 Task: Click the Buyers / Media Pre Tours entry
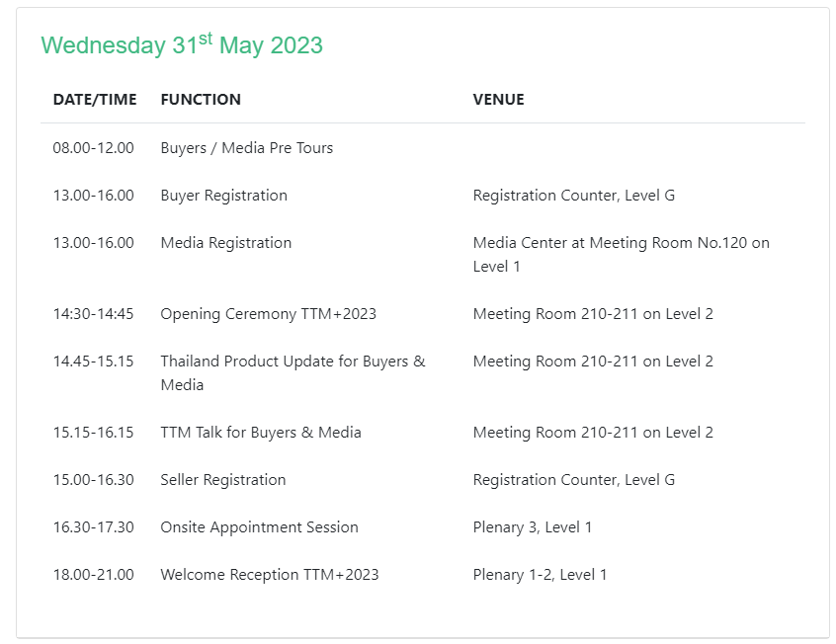247,148
